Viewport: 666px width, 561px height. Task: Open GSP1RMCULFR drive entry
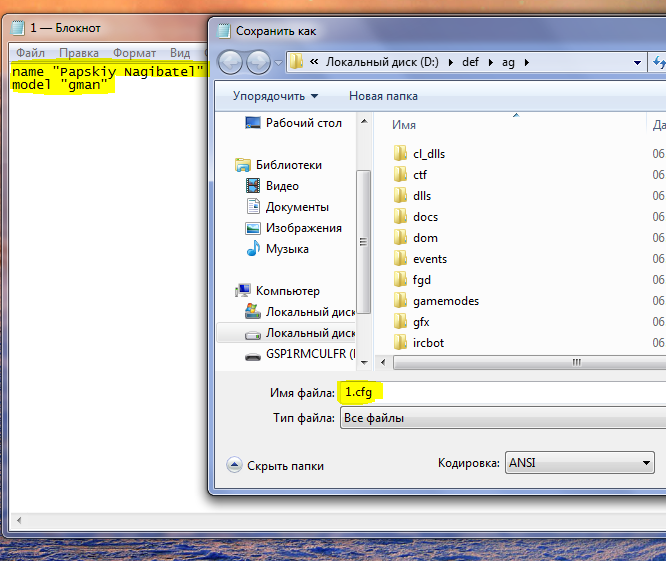[x=310, y=354]
